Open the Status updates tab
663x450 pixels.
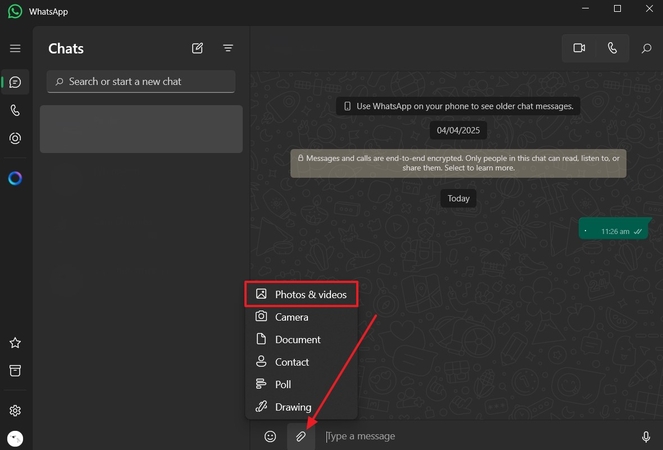pyautogui.click(x=15, y=138)
